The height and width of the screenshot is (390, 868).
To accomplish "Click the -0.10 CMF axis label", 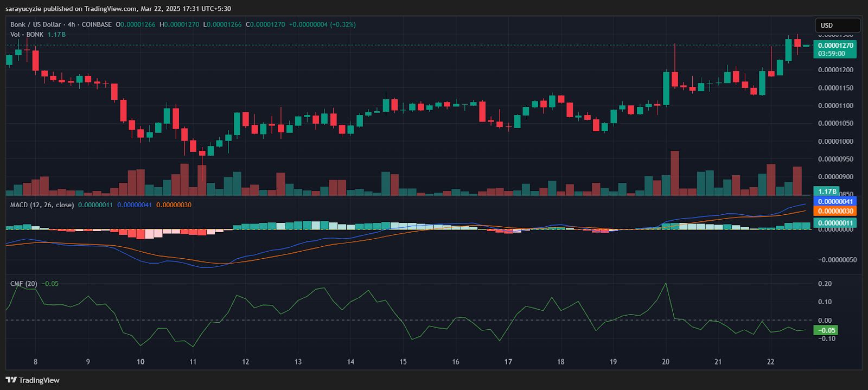I will pos(826,338).
